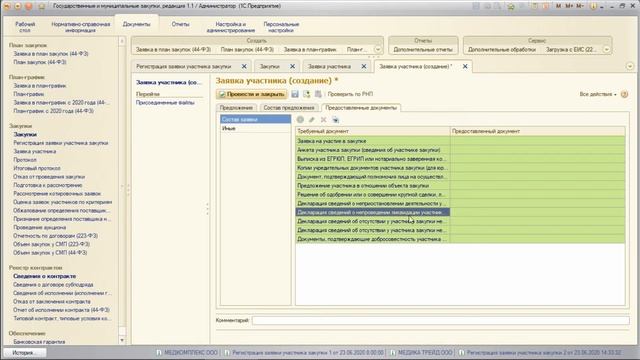
Task: Click the create-based-on icon next to save
Action: click(x=307, y=94)
